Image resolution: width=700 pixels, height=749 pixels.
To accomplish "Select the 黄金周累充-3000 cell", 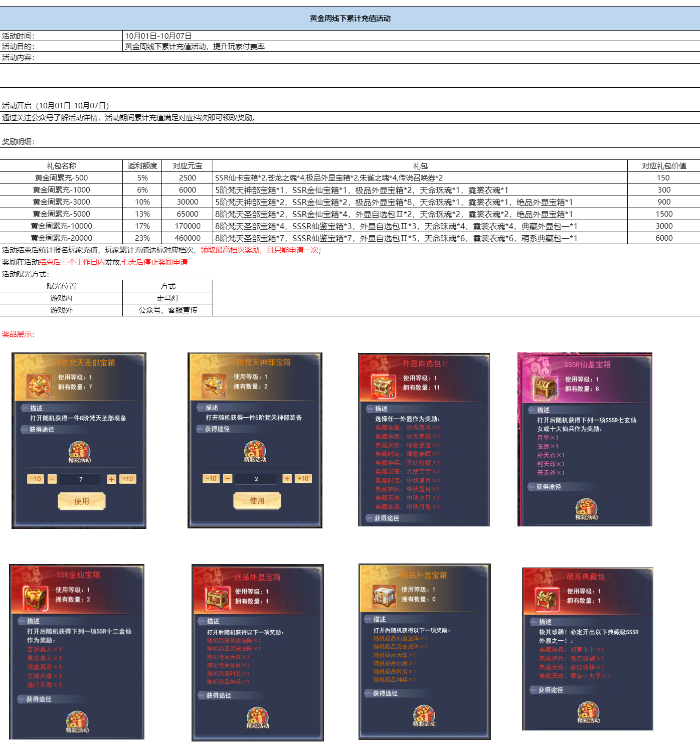I will [61, 202].
